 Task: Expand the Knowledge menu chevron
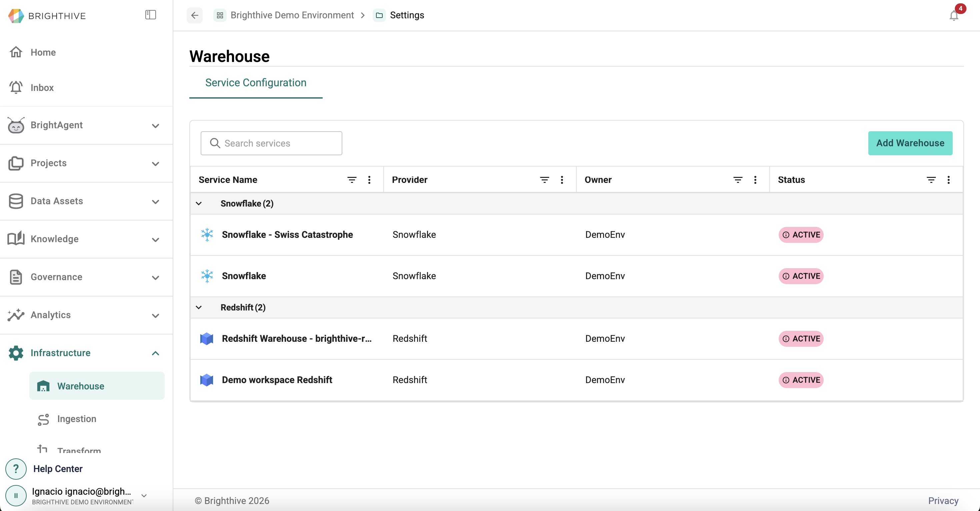point(155,240)
